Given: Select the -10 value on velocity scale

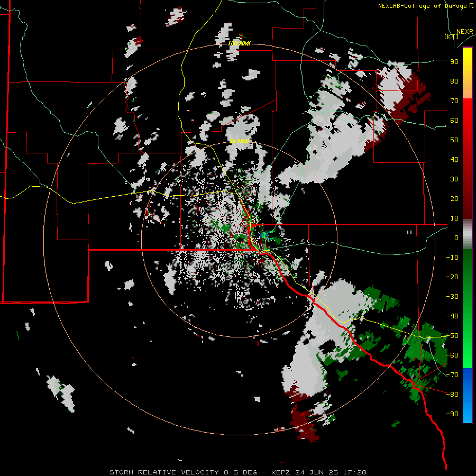Looking at the screenshot, I should tap(452, 258).
